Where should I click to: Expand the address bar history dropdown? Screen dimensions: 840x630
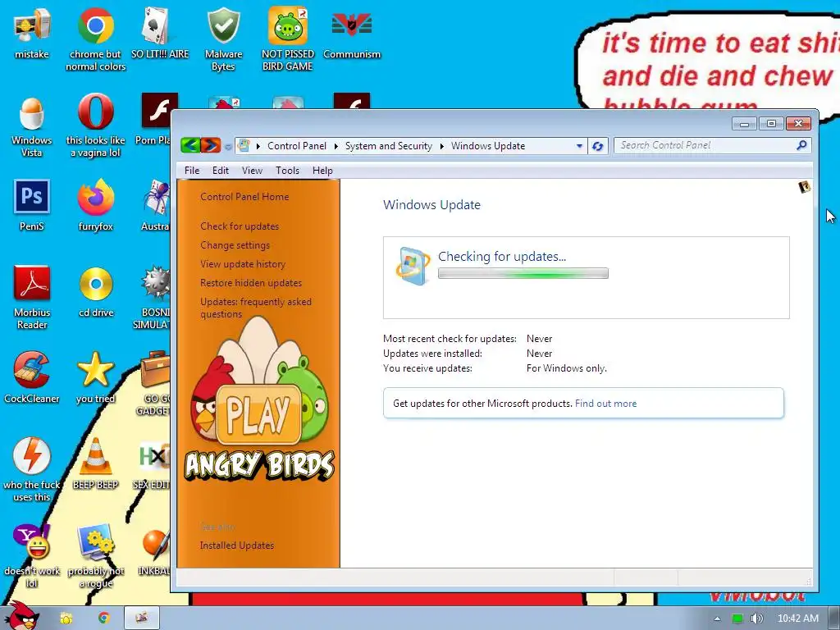tap(579, 146)
